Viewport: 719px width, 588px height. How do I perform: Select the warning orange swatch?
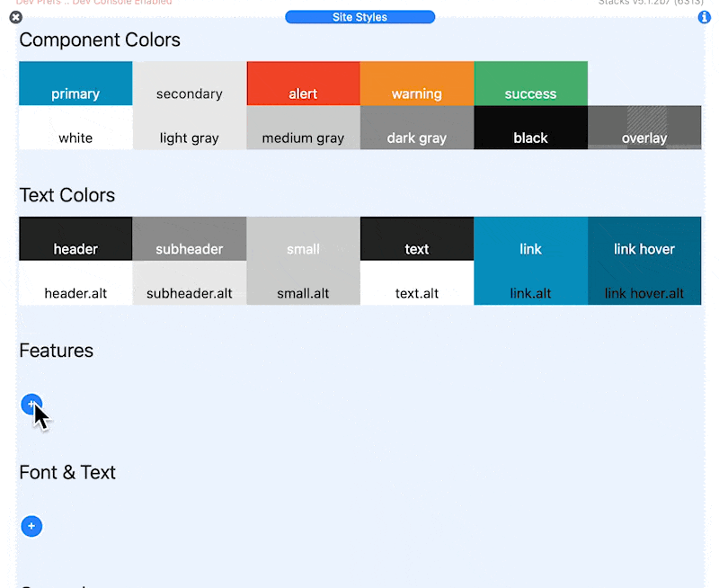point(417,84)
